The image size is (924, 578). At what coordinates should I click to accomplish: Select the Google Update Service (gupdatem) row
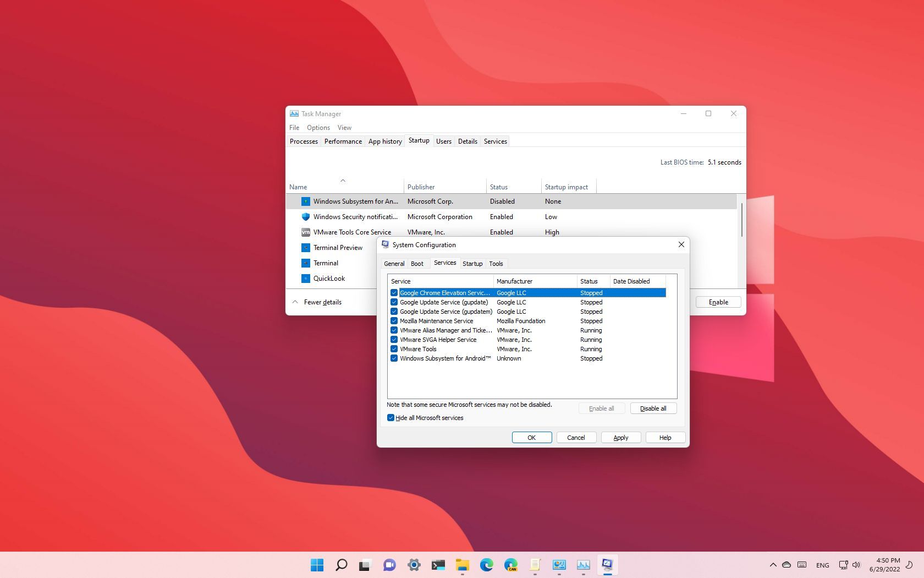tap(446, 312)
